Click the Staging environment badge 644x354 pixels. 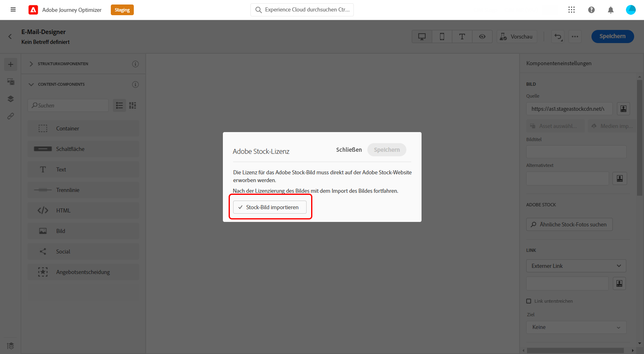122,10
